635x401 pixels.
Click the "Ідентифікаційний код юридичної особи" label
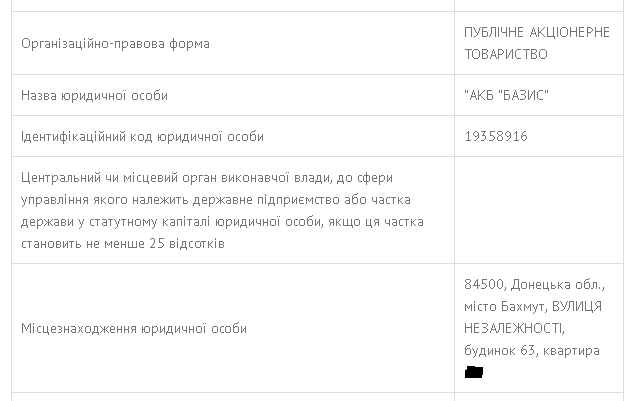(x=142, y=136)
